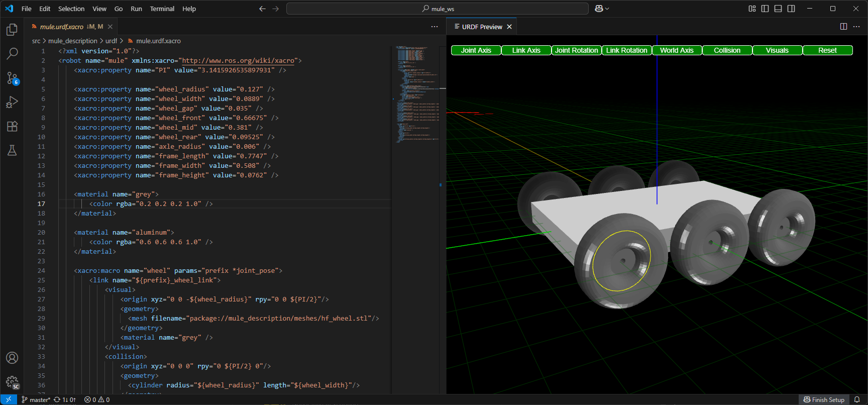This screenshot has height=405, width=868.
Task: Toggle Visuals display
Action: [778, 50]
